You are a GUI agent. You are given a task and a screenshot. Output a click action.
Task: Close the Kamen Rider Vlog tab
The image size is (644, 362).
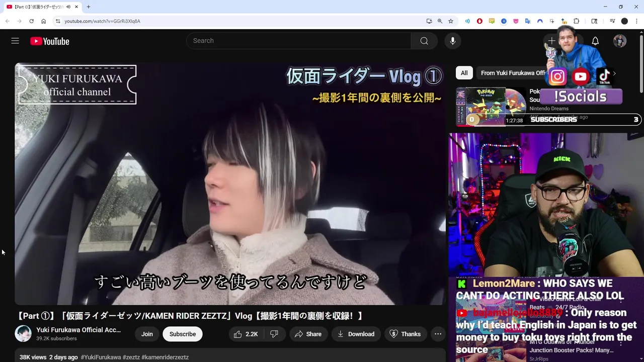(76, 7)
